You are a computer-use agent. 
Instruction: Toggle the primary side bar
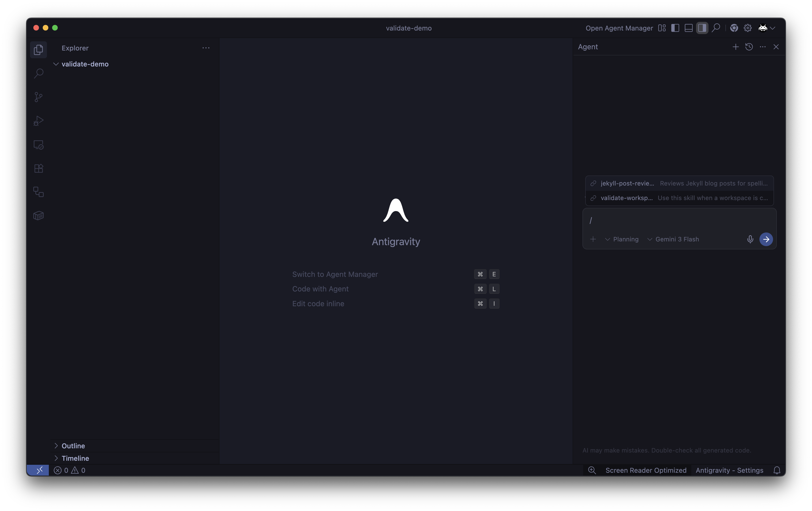click(x=675, y=28)
